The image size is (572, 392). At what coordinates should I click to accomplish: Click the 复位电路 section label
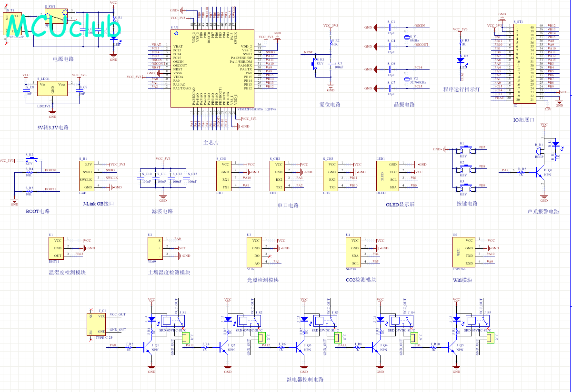click(330, 105)
